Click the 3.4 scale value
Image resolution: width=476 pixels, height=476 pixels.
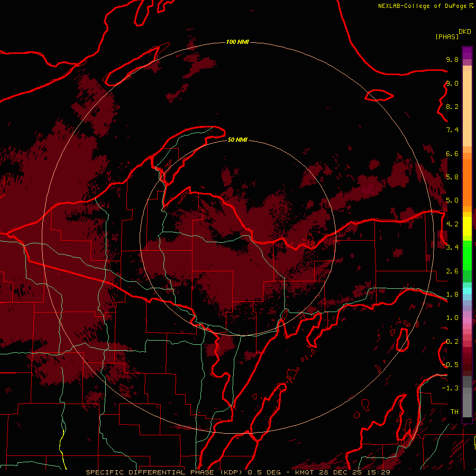452,247
